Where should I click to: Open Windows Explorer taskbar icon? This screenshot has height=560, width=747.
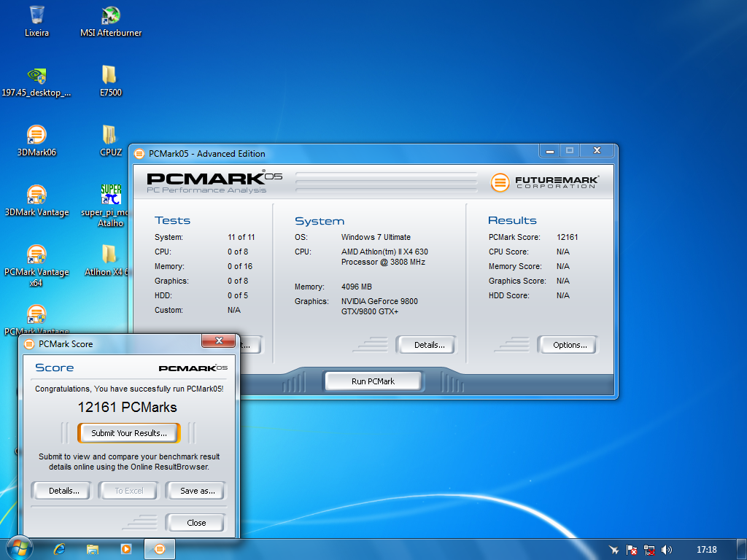[93, 549]
